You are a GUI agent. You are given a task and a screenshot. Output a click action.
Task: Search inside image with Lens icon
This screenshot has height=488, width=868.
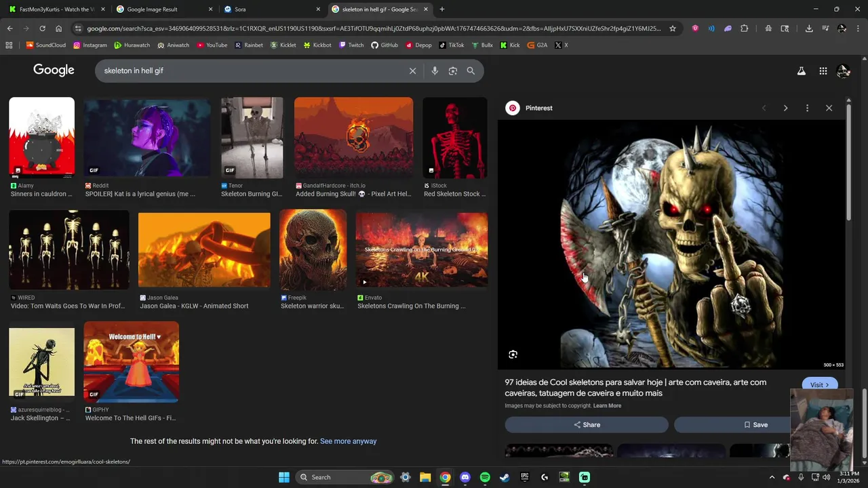pyautogui.click(x=513, y=354)
